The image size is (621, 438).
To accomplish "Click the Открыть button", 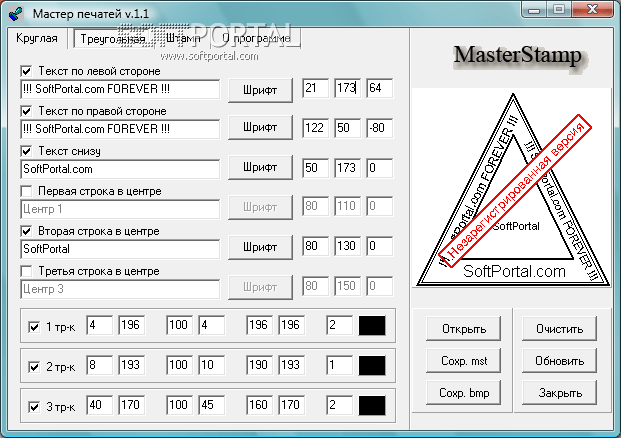I will [463, 329].
